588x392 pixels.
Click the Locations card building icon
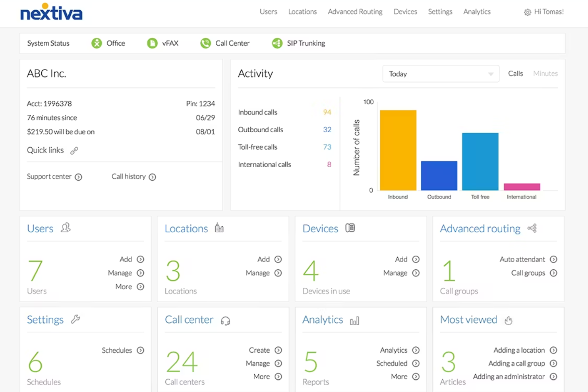[219, 228]
